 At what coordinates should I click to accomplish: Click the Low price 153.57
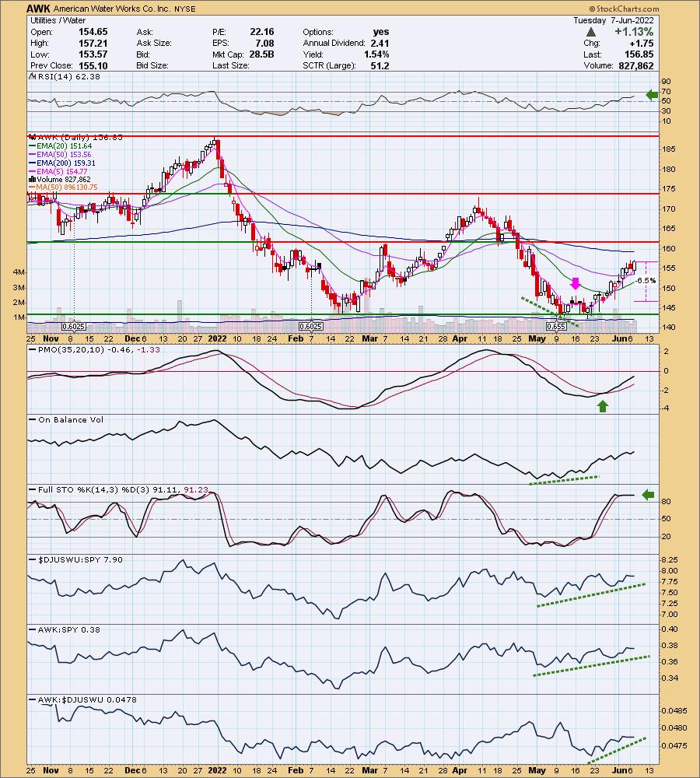point(93,54)
